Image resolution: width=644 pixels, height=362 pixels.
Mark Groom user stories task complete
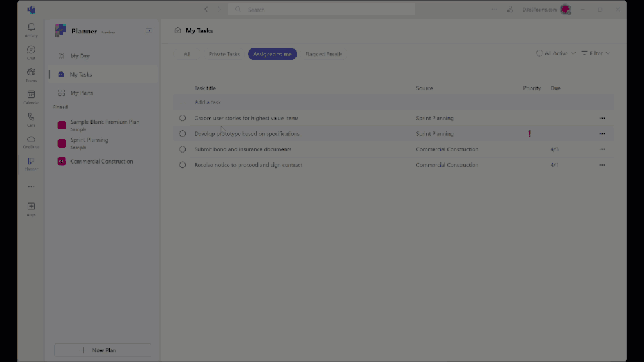click(x=182, y=119)
